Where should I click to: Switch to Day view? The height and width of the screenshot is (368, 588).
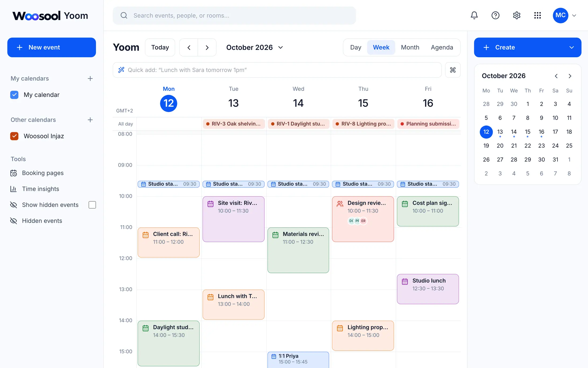(356, 47)
